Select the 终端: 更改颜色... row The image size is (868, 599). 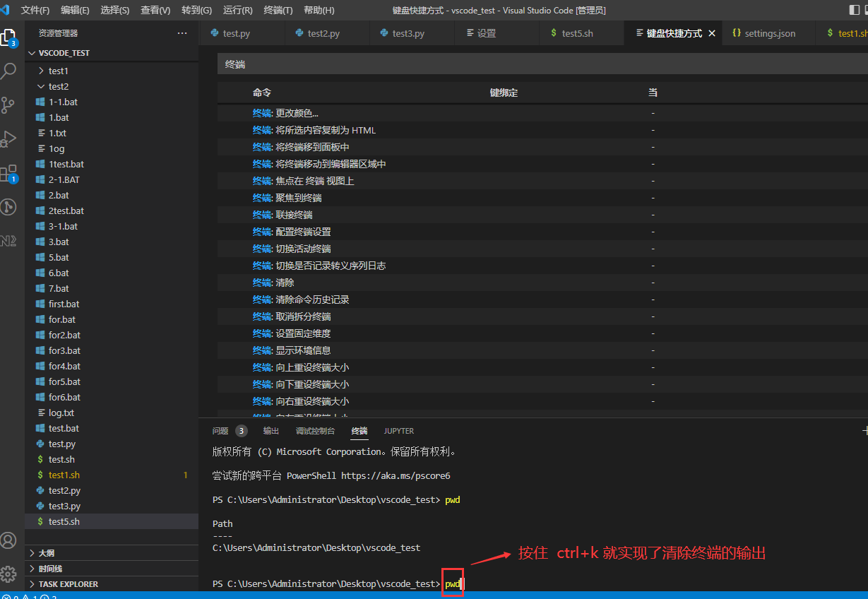[x=542, y=113]
